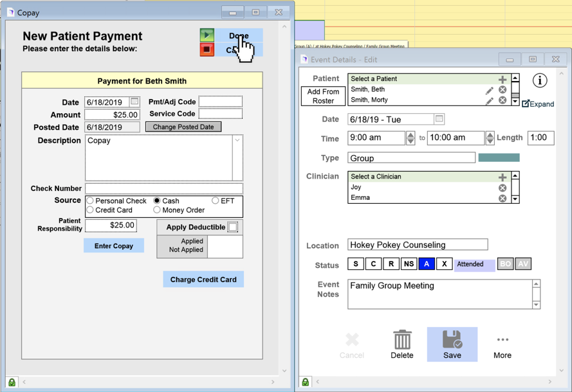Remove Smith, Morty from the patient list

[x=503, y=100]
